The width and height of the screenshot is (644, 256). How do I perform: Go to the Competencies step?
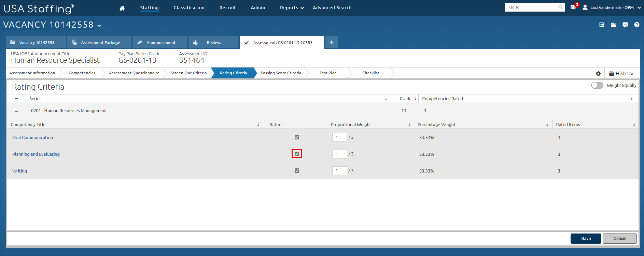click(82, 73)
